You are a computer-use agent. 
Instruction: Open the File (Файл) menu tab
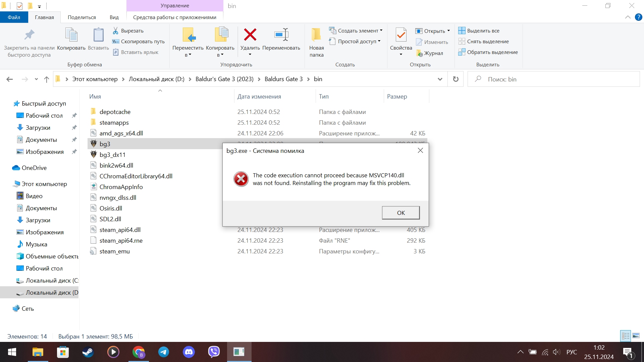coord(14,17)
